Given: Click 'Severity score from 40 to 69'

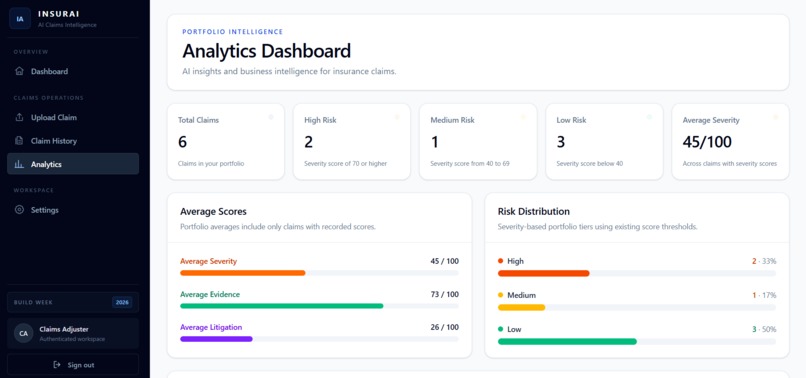Looking at the screenshot, I should (470, 164).
